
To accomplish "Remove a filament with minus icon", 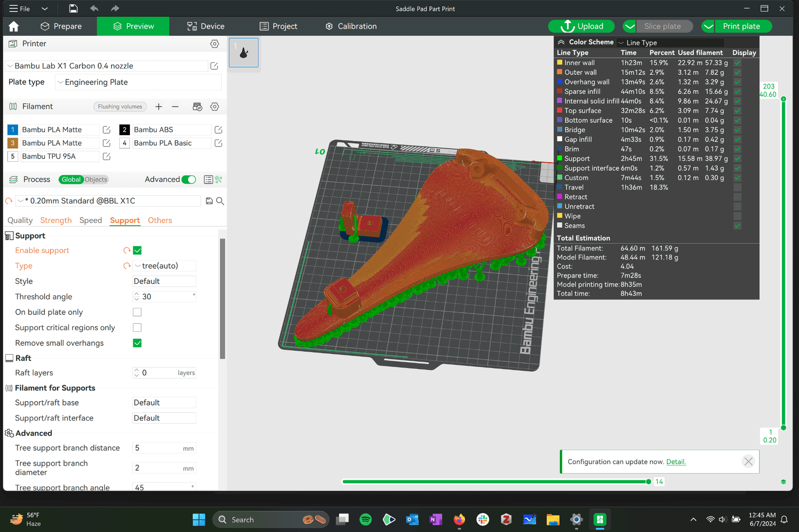I will click(175, 106).
